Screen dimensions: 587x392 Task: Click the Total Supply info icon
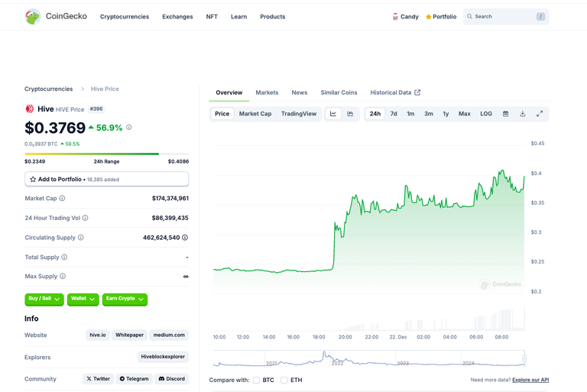(x=64, y=257)
